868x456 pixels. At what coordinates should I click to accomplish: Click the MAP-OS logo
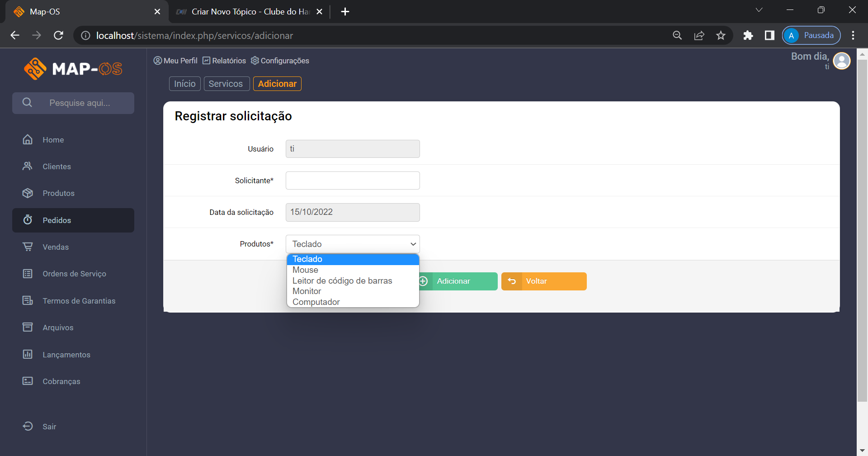(73, 69)
